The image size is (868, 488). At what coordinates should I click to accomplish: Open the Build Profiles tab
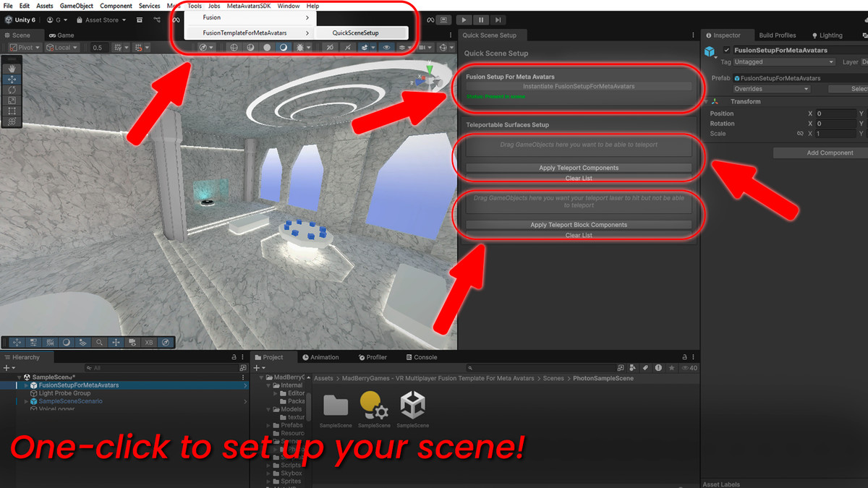point(777,35)
